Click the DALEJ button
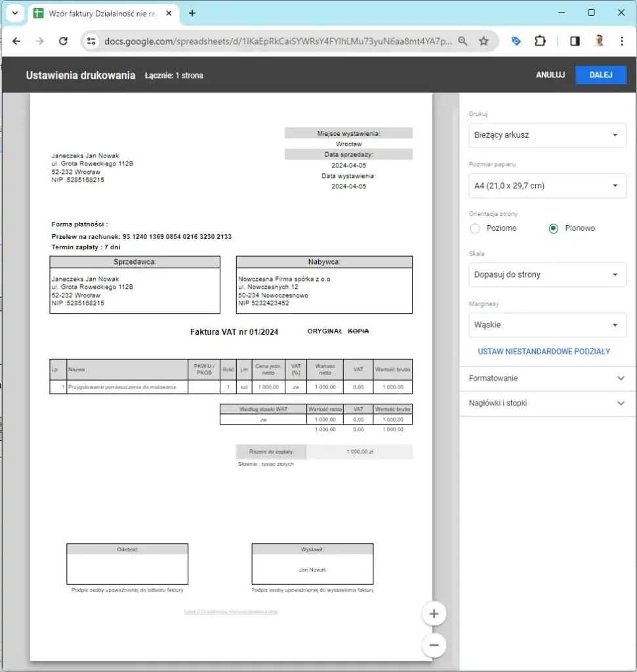The image size is (637, 672). (x=600, y=75)
